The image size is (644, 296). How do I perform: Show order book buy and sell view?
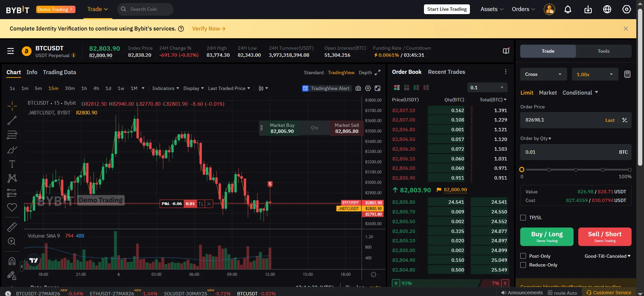pyautogui.click(x=397, y=88)
